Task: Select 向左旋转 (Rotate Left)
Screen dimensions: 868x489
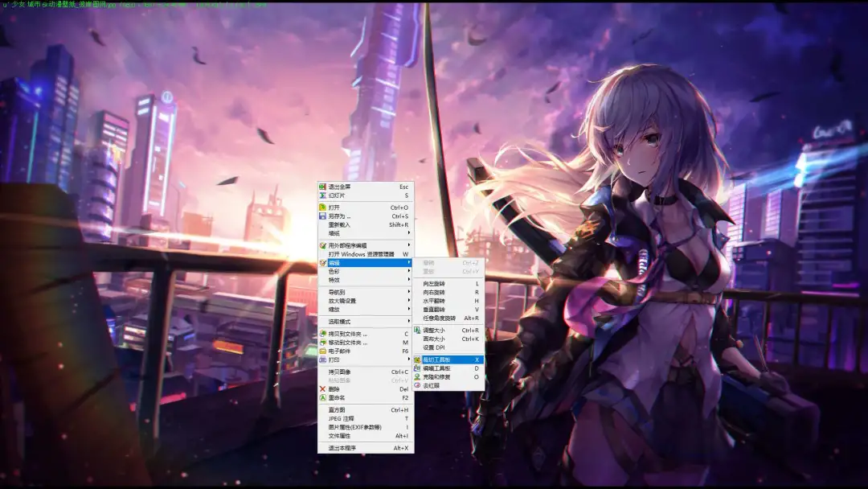Action: coord(448,284)
